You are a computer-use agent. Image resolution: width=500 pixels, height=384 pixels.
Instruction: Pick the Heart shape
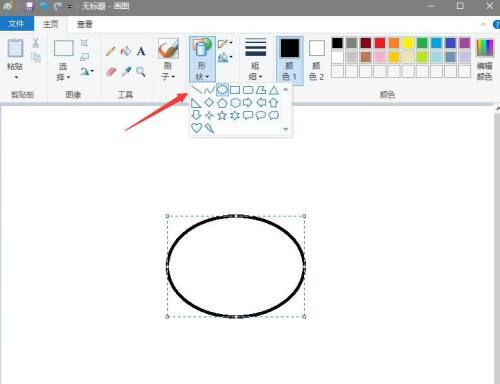[197, 128]
